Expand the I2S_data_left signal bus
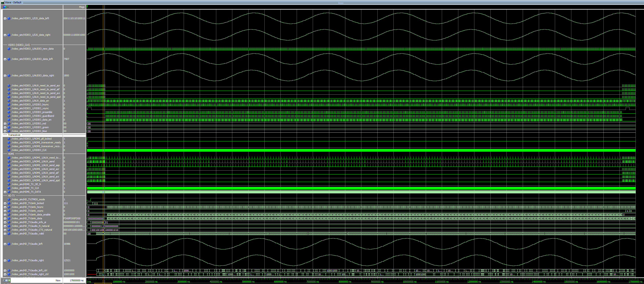Screen dimensions: 644x284 tap(5, 19)
